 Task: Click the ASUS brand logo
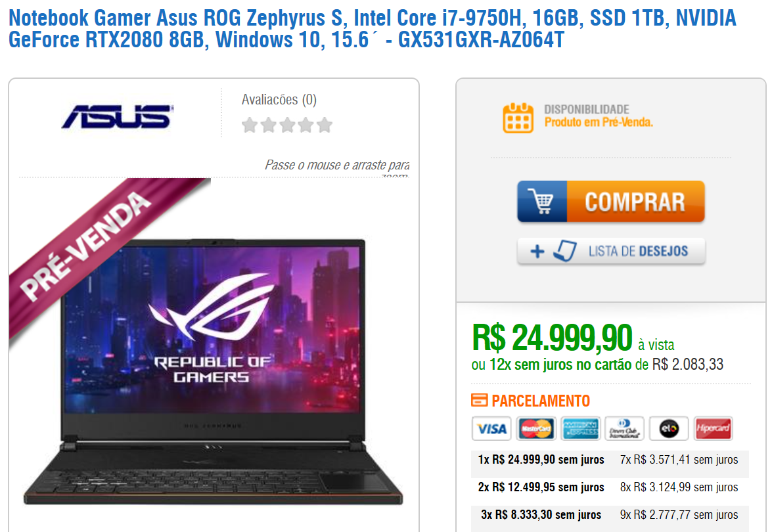coord(117,117)
